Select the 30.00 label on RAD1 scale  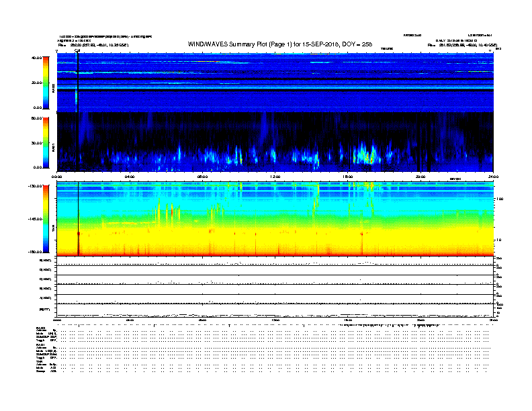point(36,143)
